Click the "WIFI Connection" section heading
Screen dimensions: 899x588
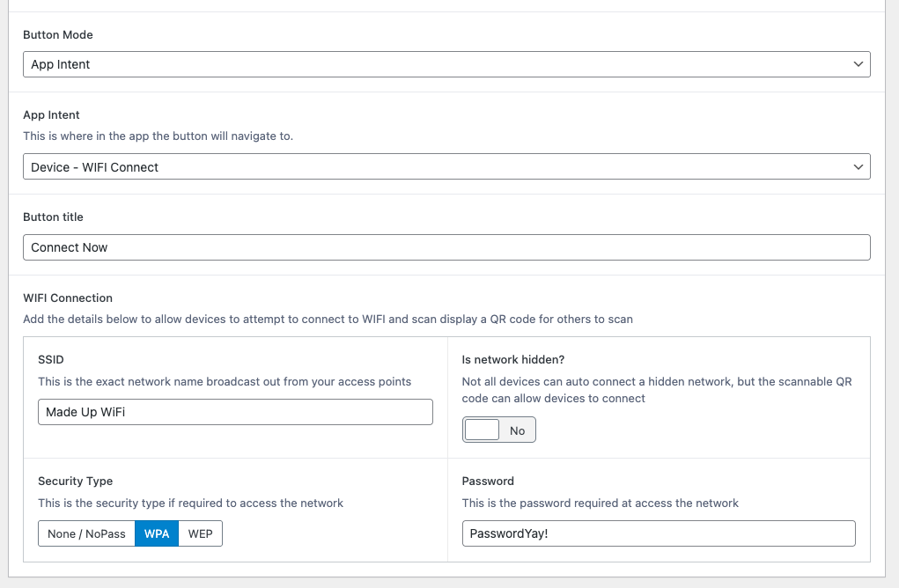click(x=68, y=298)
